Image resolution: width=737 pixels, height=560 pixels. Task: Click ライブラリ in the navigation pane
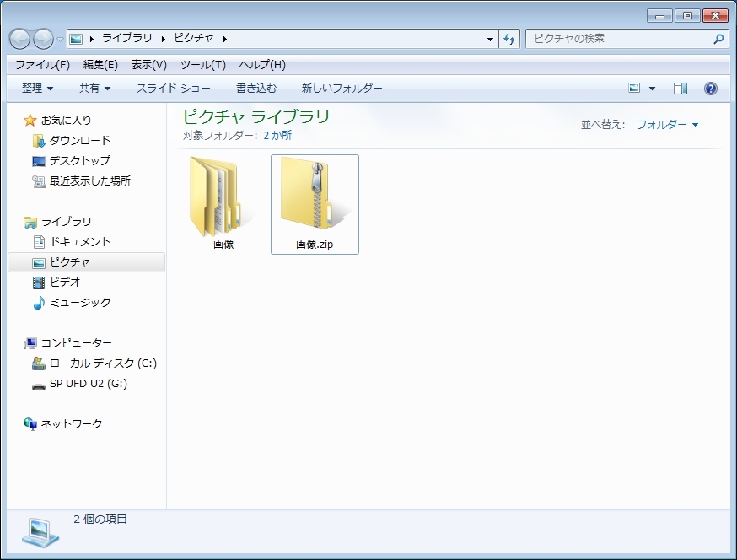click(67, 221)
